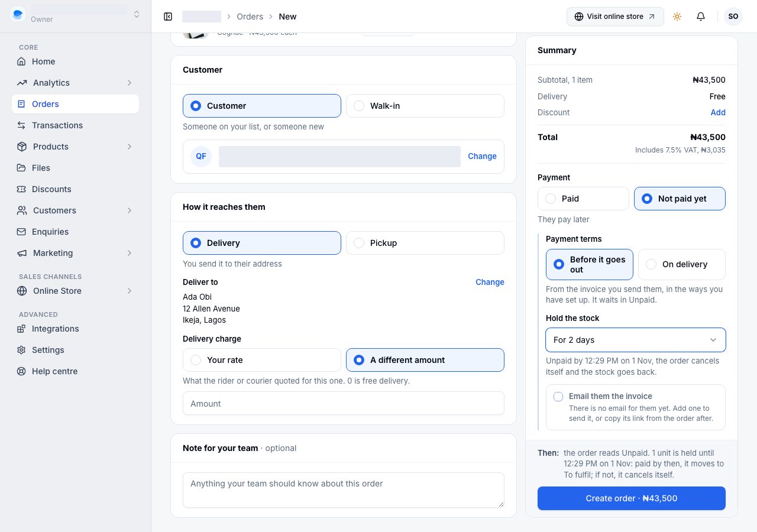Expand the Online Store submenu chevron
The image size is (757, 532).
[130, 291]
